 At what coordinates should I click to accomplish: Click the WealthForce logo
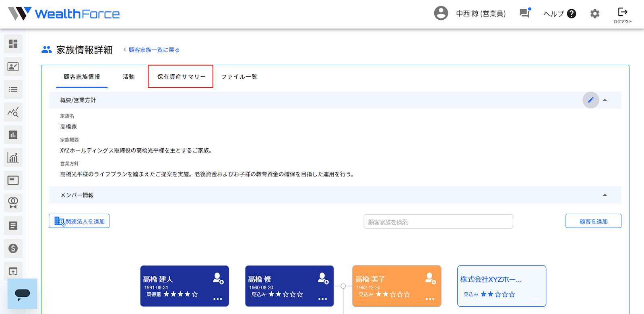(x=64, y=14)
